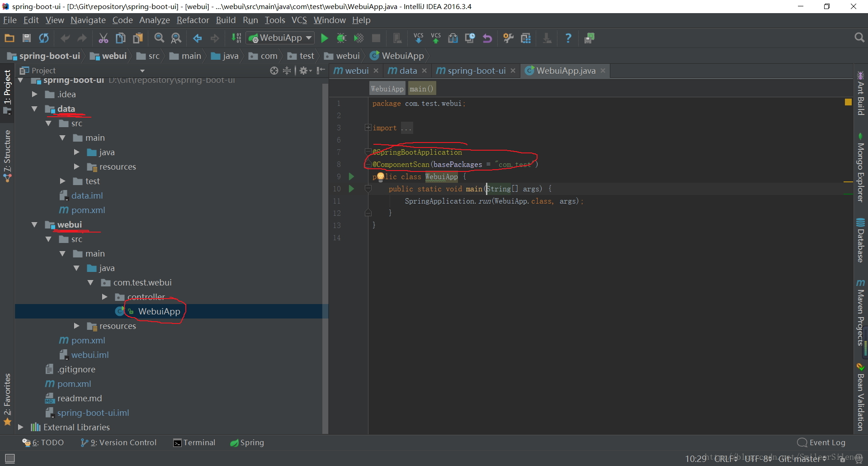Open the Refactor menu
868x466 pixels.
click(x=193, y=20)
